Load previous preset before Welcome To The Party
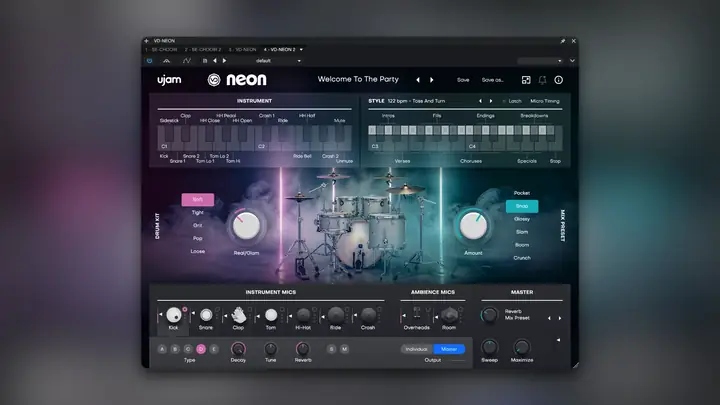Viewport: 720px width, 405px height. point(418,80)
